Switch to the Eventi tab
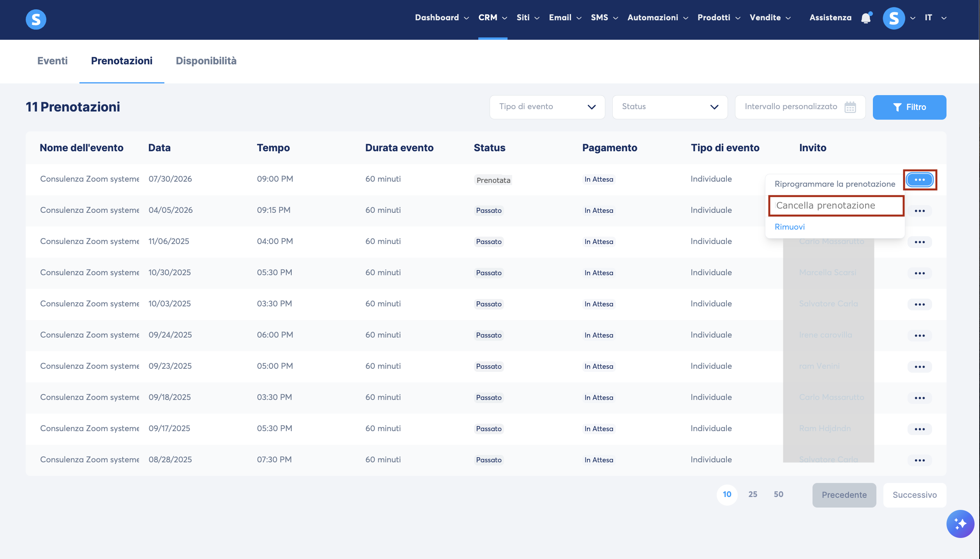The height and width of the screenshot is (559, 980). 52,61
